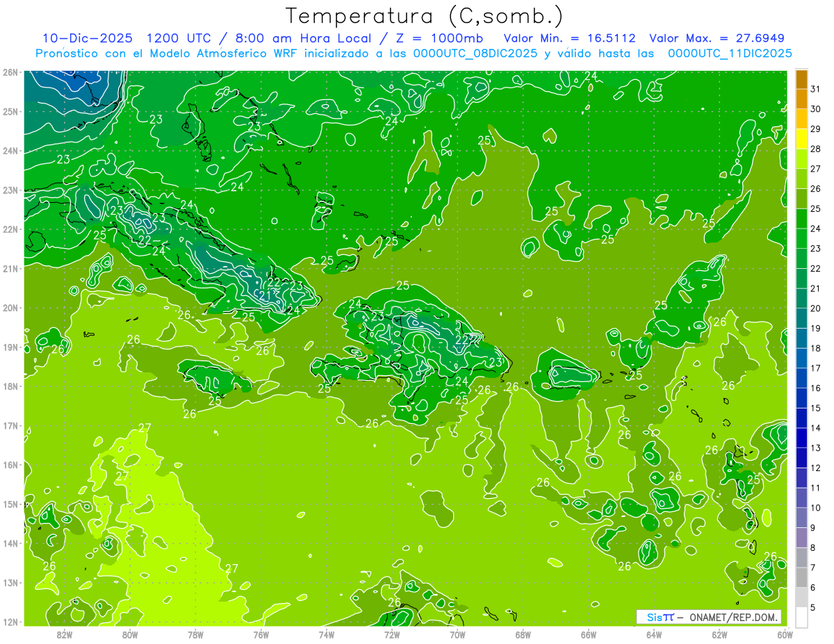The height and width of the screenshot is (644, 834).
Task: Click the colorbar scale number 29
Action: coord(815,129)
